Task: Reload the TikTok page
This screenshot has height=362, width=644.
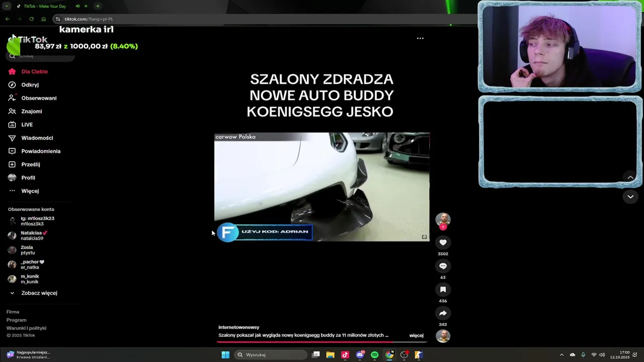Action: [31, 19]
